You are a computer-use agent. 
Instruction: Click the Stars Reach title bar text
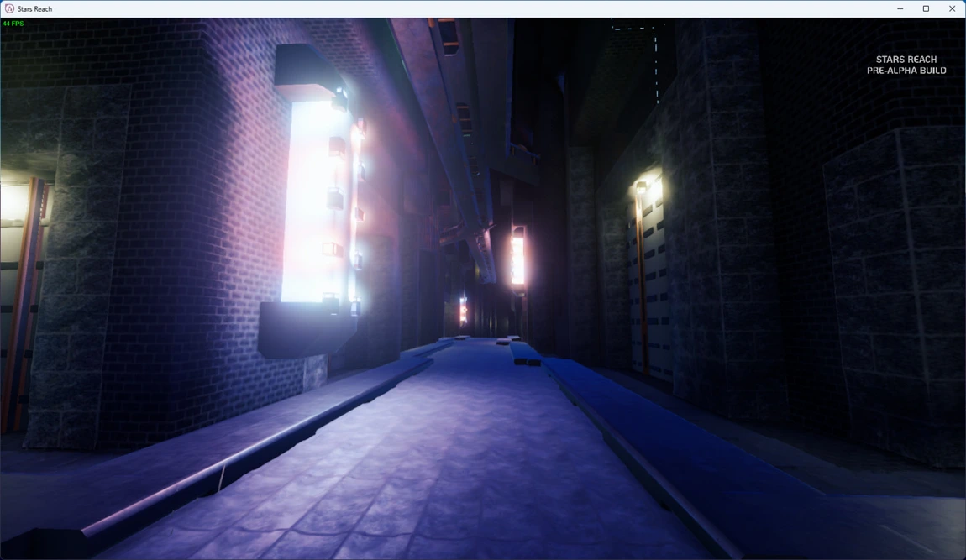point(35,9)
